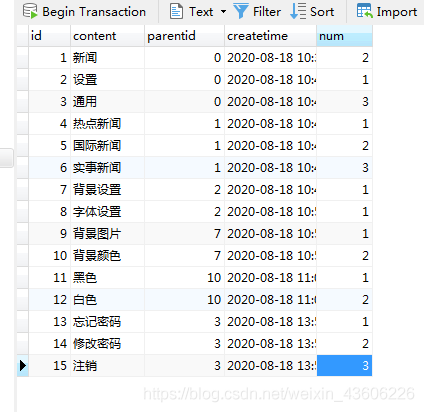Click the row selector for the 注销 row

pyautogui.click(x=23, y=366)
